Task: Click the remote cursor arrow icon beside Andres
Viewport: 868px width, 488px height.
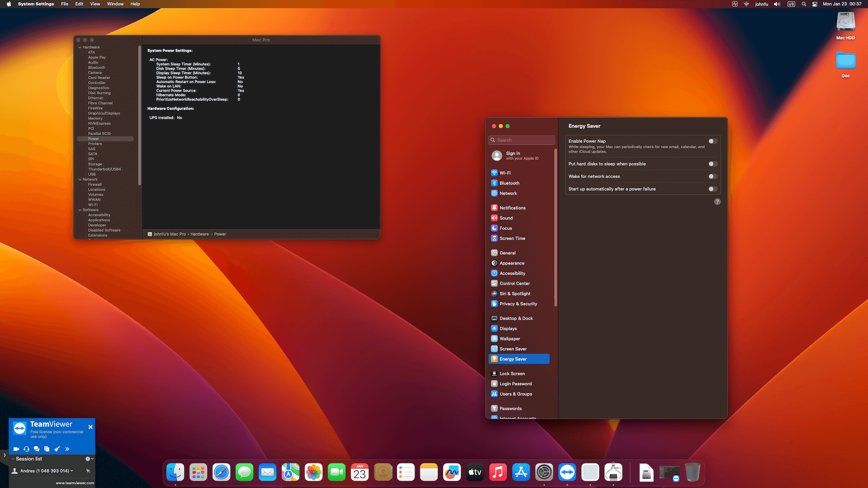Action: click(88, 471)
